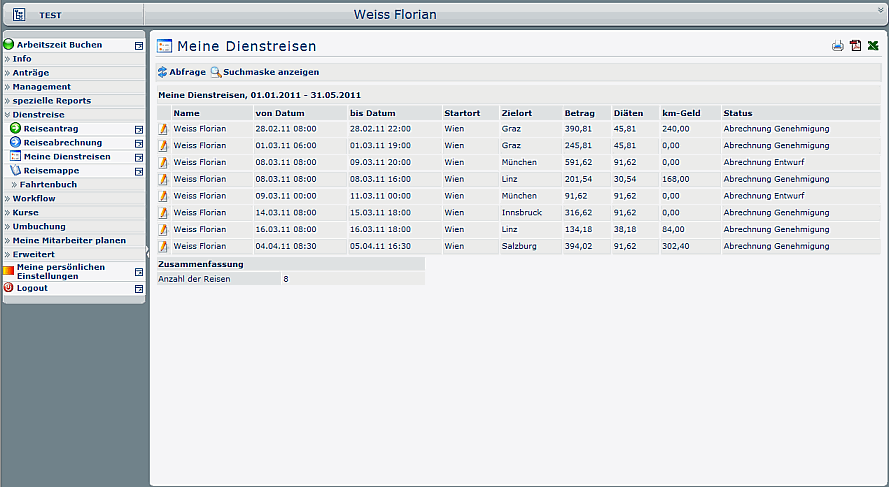Click edit icon for the Innsbruck trip
This screenshot has height=487, width=889.
(x=164, y=213)
